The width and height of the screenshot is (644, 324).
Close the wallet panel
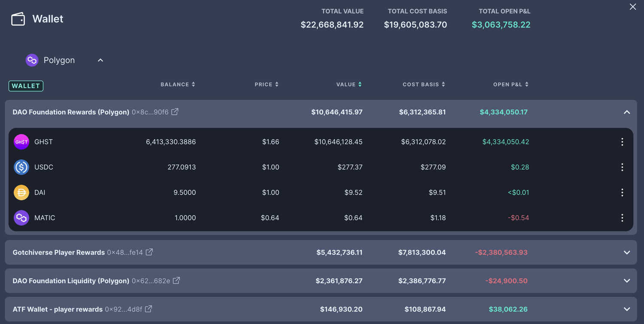[x=633, y=7]
